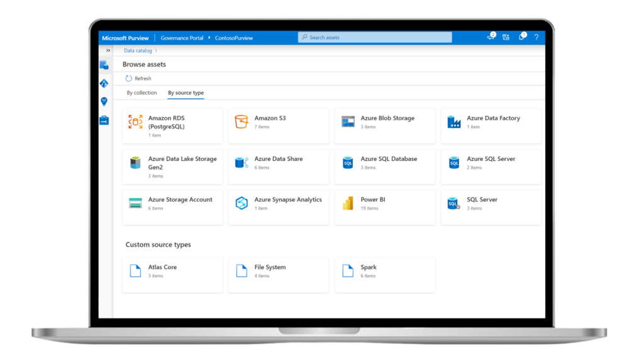This screenshot has height=362, width=644.
Task: Open the Data catalog sidebar icon
Action: point(104,65)
